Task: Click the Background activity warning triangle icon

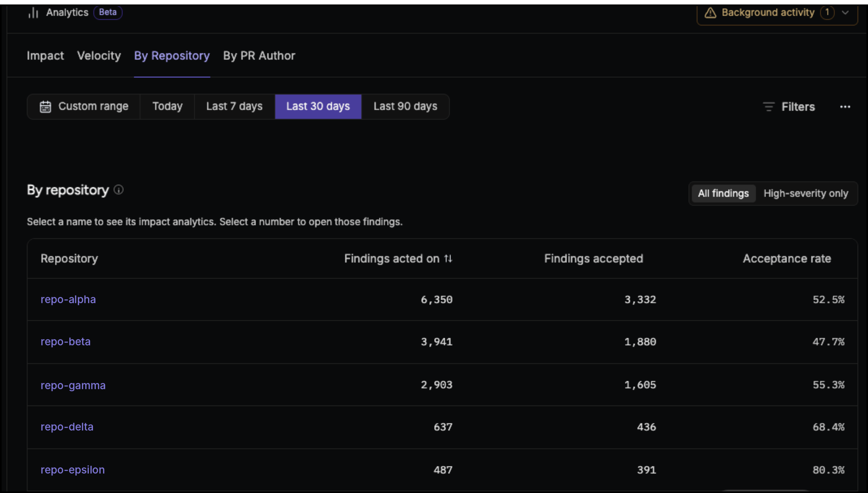Action: tap(710, 13)
